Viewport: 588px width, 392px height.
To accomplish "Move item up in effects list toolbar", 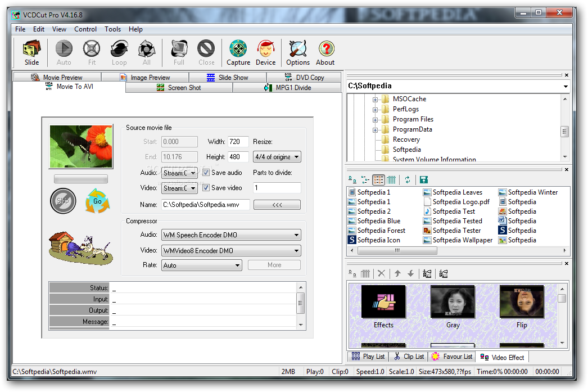I will 398,273.
